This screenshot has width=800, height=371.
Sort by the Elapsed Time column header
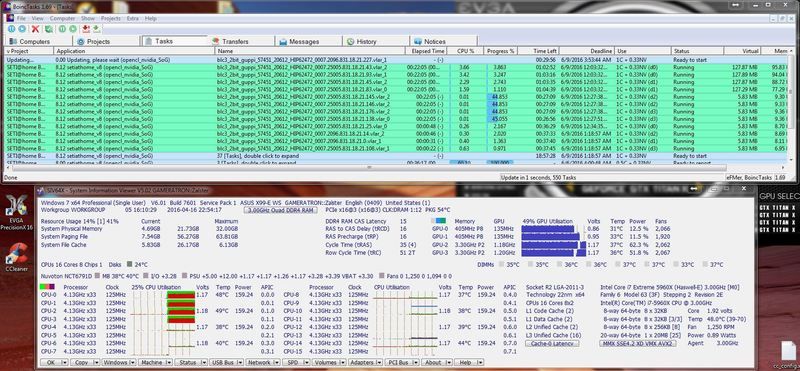click(426, 51)
